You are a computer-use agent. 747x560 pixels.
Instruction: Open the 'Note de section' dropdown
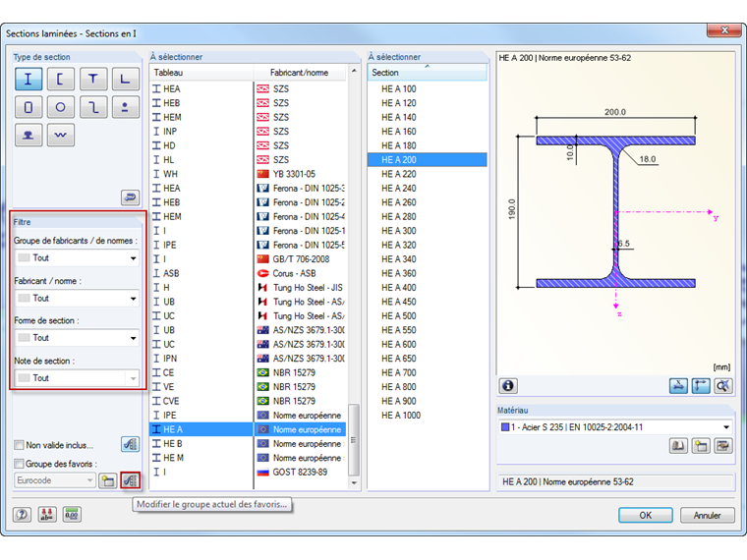click(78, 378)
